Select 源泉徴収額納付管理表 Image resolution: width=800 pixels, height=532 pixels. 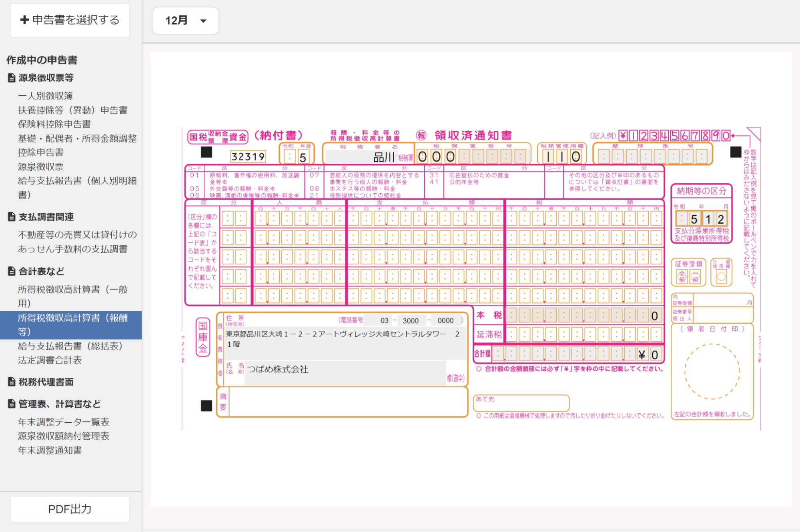pyautogui.click(x=63, y=436)
